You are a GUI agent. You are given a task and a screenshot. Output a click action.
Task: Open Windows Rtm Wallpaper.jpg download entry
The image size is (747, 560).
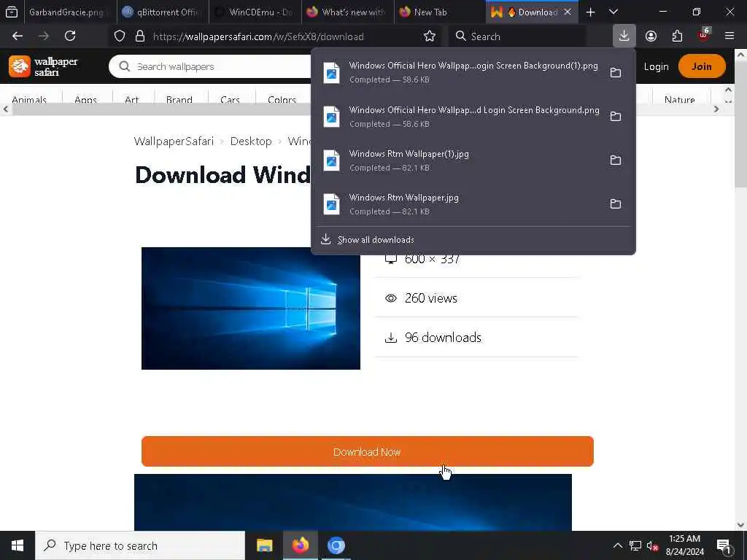point(460,204)
